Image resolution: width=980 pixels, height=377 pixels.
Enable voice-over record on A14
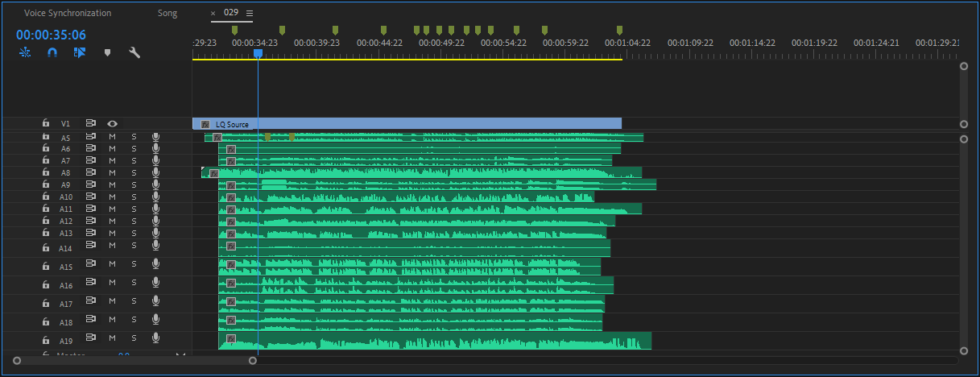156,246
